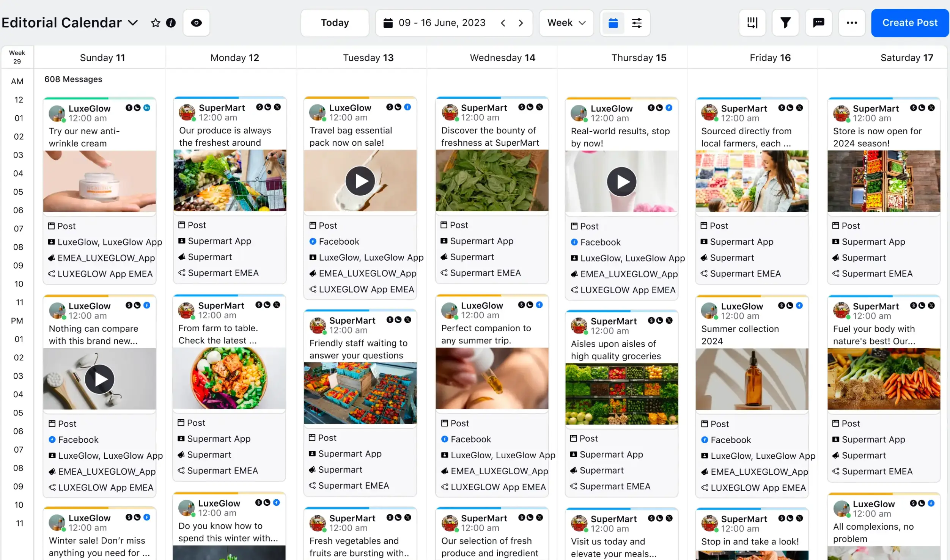Click Supermart EMEA on Our produce post

point(223,273)
